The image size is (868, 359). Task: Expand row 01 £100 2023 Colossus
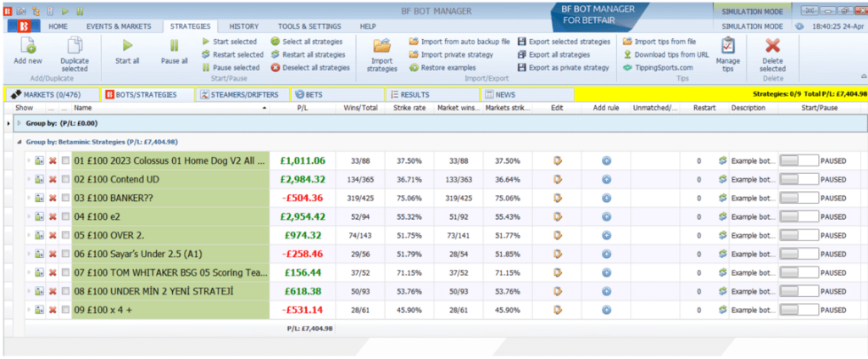click(x=29, y=161)
